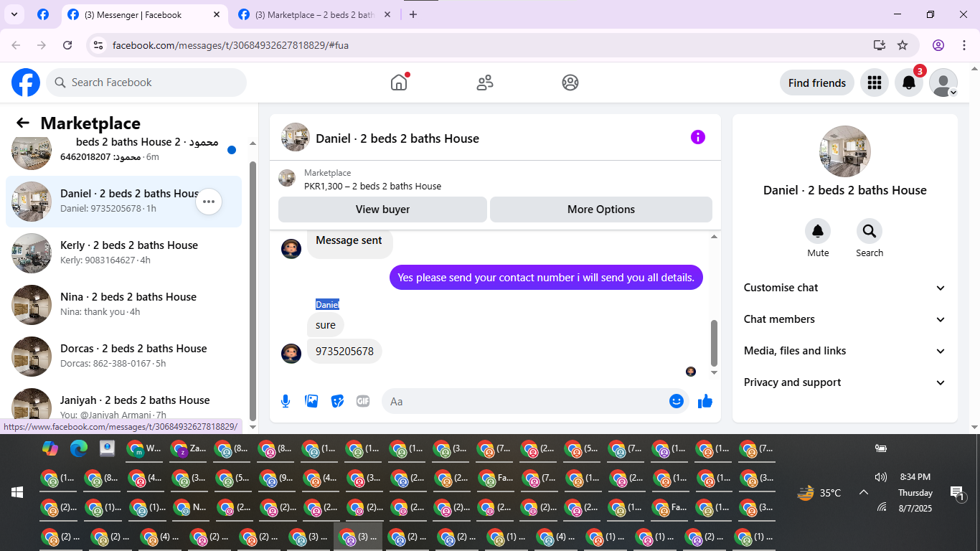Click Nina's conversation thumbnail photo
980x551 pixels.
pyautogui.click(x=32, y=305)
